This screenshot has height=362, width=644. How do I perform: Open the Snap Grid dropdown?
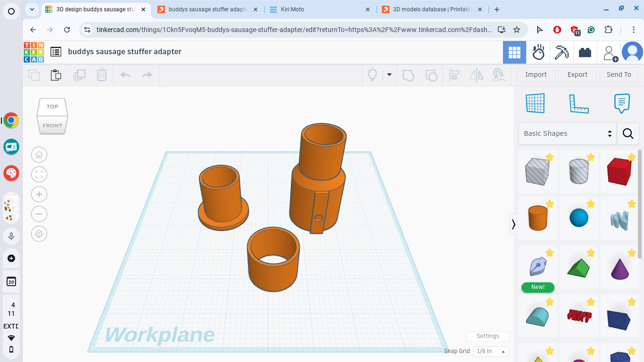pyautogui.click(x=491, y=351)
